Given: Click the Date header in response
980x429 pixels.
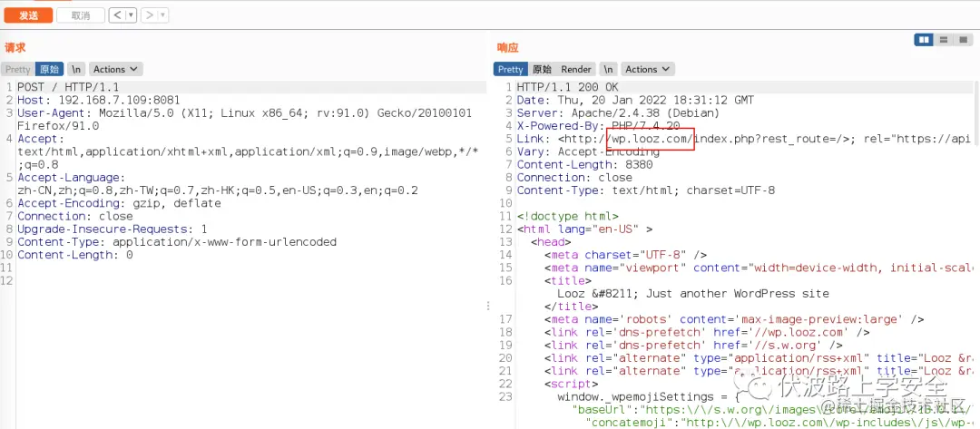Looking at the screenshot, I should coord(635,101).
